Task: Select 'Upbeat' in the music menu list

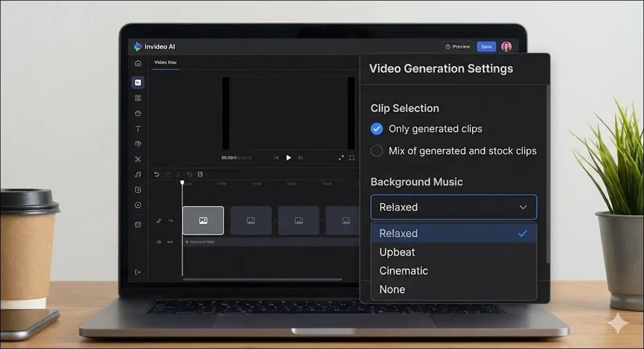Action: coord(396,252)
